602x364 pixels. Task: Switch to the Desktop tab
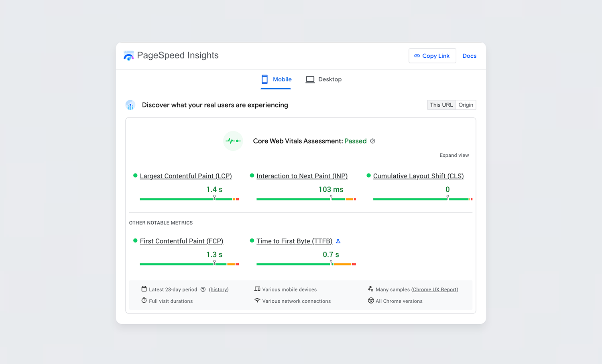(323, 79)
